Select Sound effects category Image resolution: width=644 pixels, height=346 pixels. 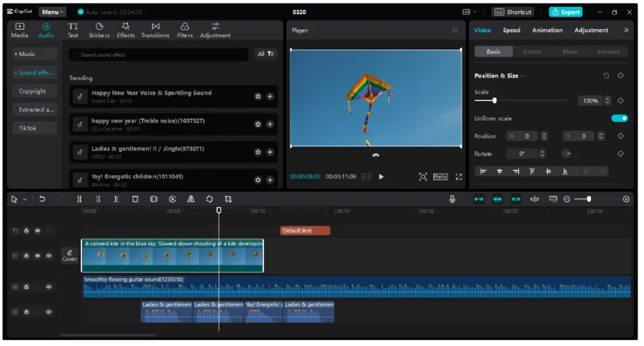(34, 72)
